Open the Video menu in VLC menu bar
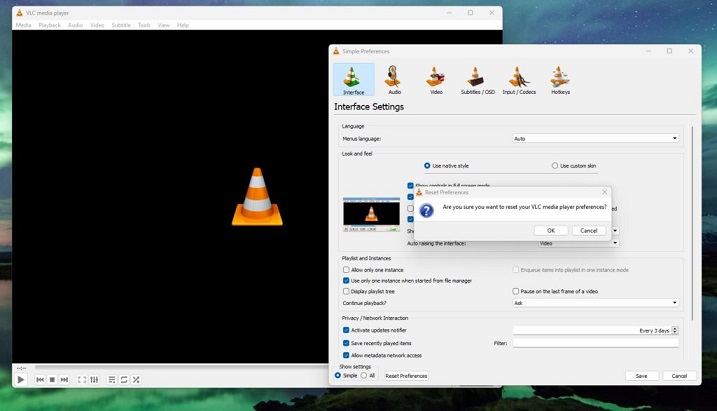Viewport: 717px width, 411px height. click(x=97, y=25)
